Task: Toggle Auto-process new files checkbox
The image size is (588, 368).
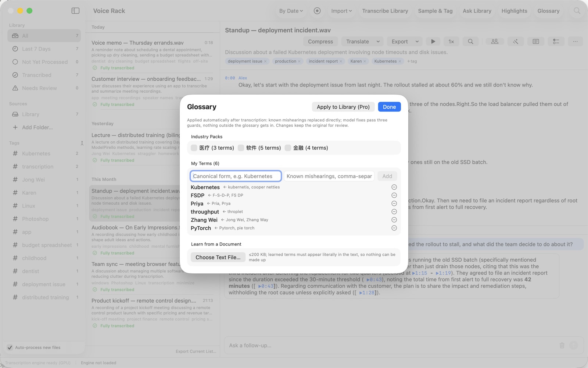Action: 10,347
